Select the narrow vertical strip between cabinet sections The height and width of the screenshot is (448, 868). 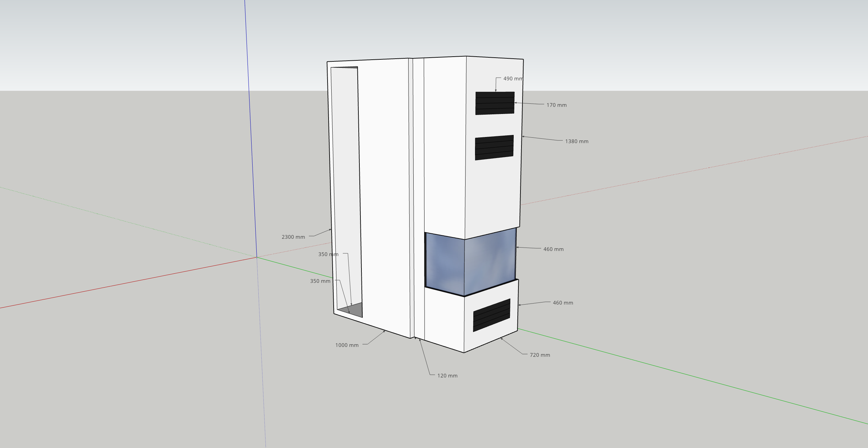(419, 197)
